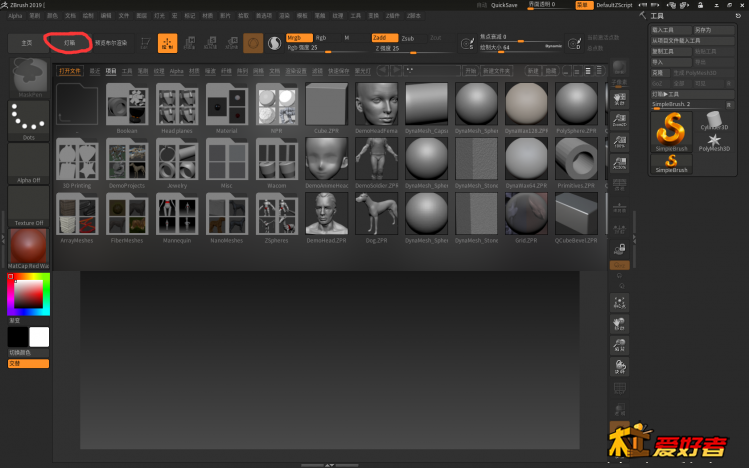Open the DemoSoldier.ZPR project thumbnail
The width and height of the screenshot is (749, 468).
coord(376,159)
